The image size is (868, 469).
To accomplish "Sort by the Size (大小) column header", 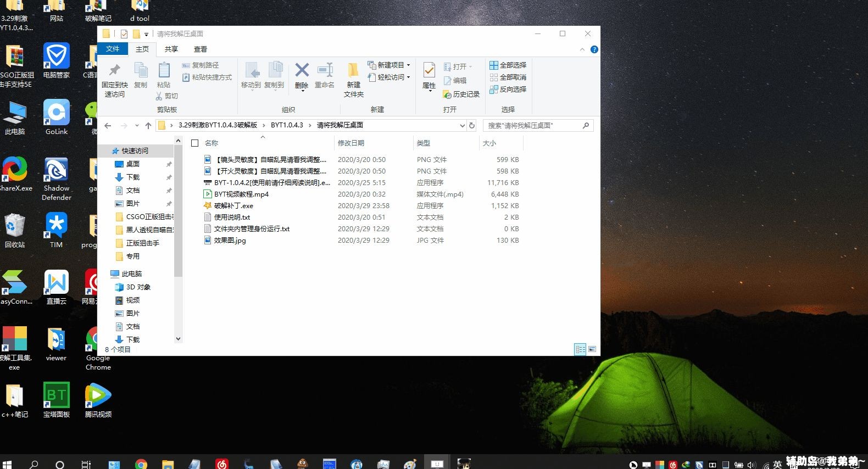I will (489, 143).
